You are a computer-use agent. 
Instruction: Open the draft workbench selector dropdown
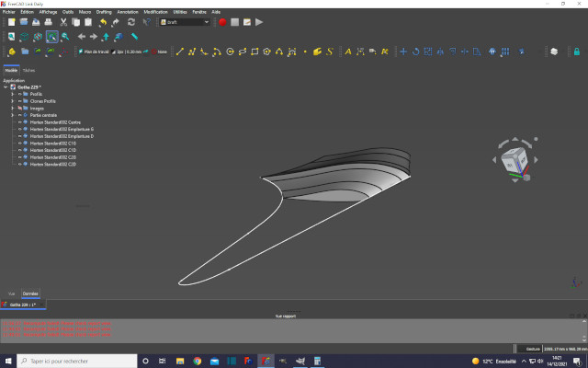coord(184,22)
